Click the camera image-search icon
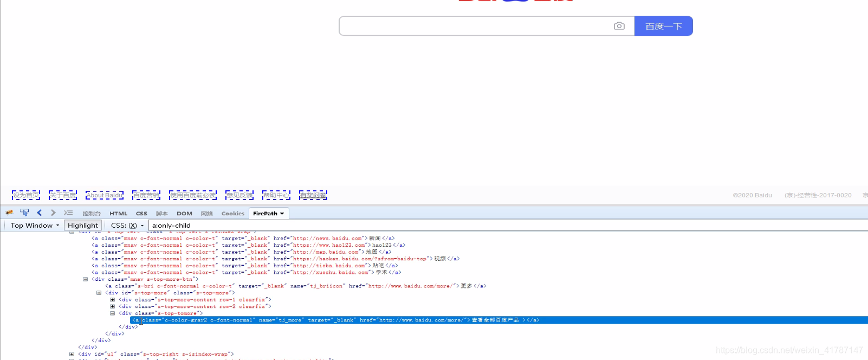Screen dimensions: 868x360 tap(619, 26)
